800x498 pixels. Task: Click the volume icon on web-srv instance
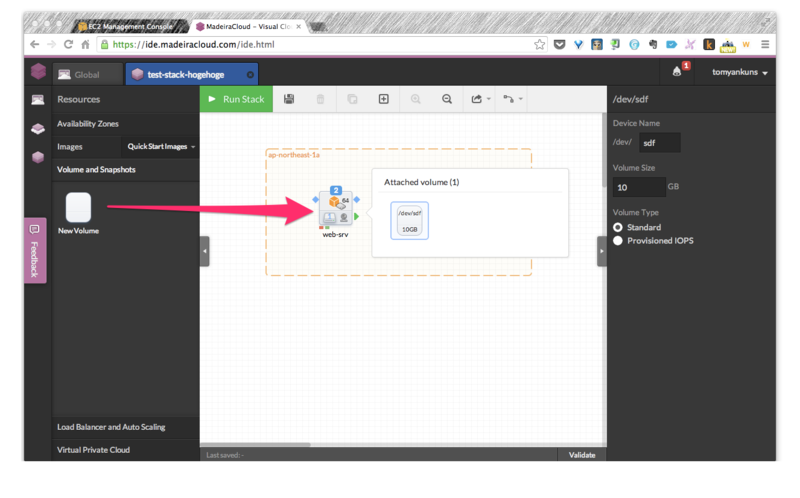[x=330, y=218]
